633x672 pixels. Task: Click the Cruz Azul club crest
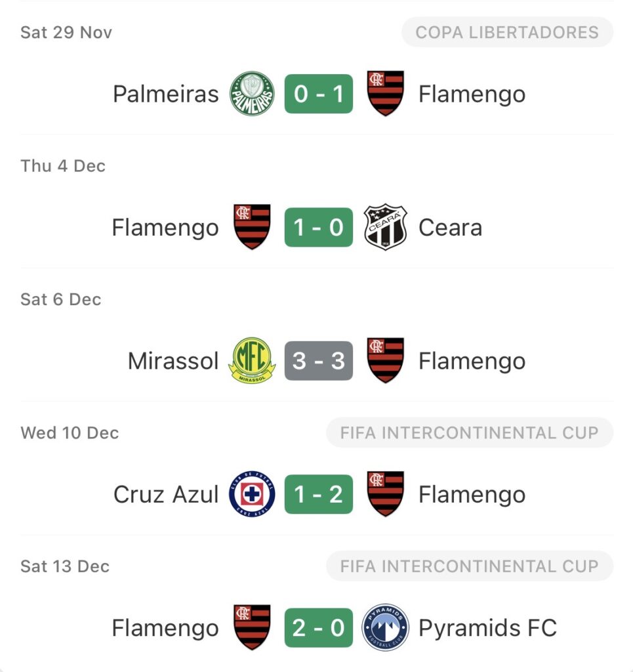pos(252,494)
